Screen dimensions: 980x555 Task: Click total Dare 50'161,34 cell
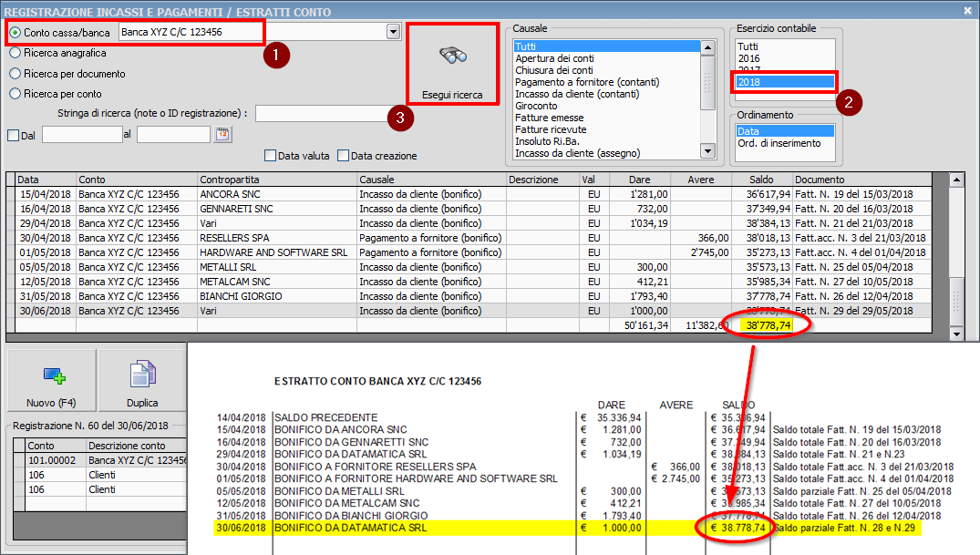[639, 325]
